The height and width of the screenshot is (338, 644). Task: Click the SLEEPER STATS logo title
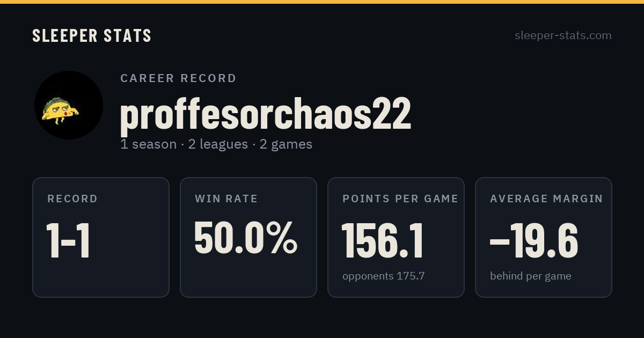(92, 35)
